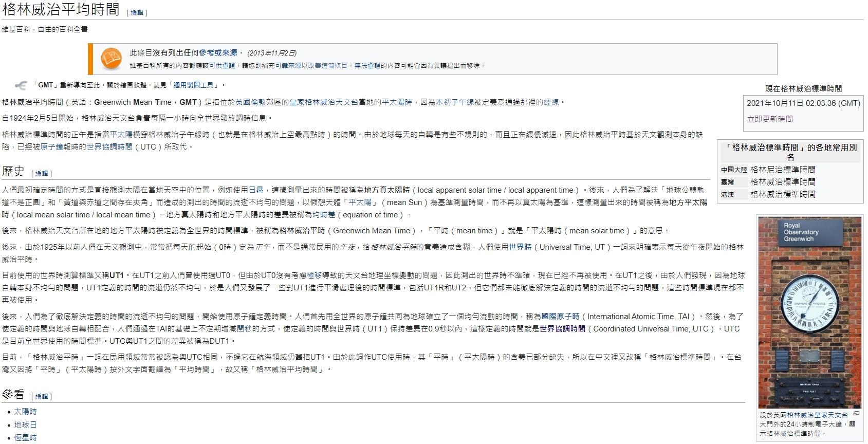The height and width of the screenshot is (444, 868).
Task: Edit the 歷史 section
Action: click(42, 174)
